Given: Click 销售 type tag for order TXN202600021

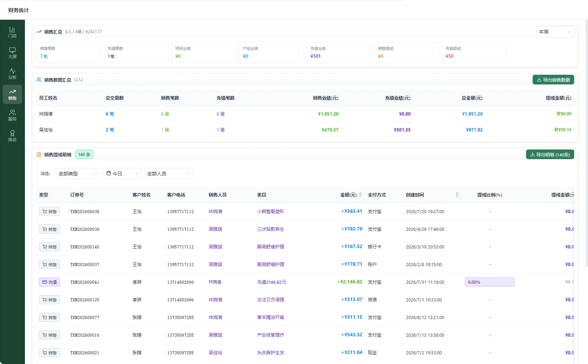Looking at the screenshot, I should click(x=49, y=353).
